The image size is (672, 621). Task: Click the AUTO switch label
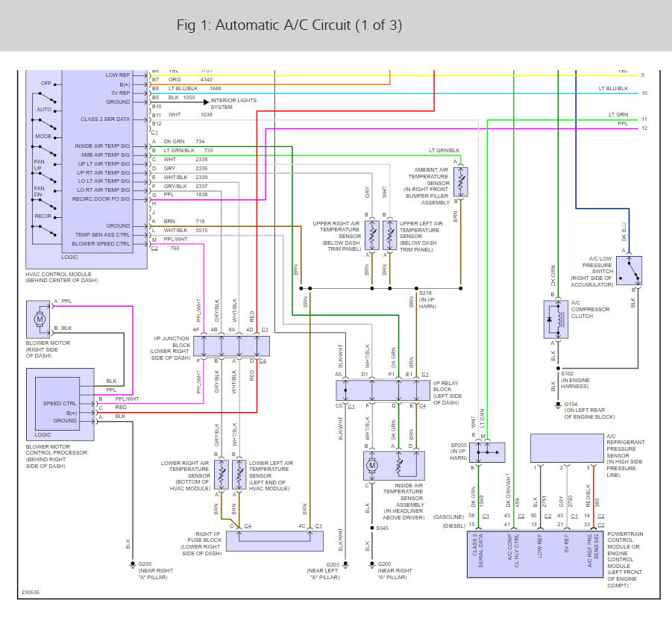(44, 110)
